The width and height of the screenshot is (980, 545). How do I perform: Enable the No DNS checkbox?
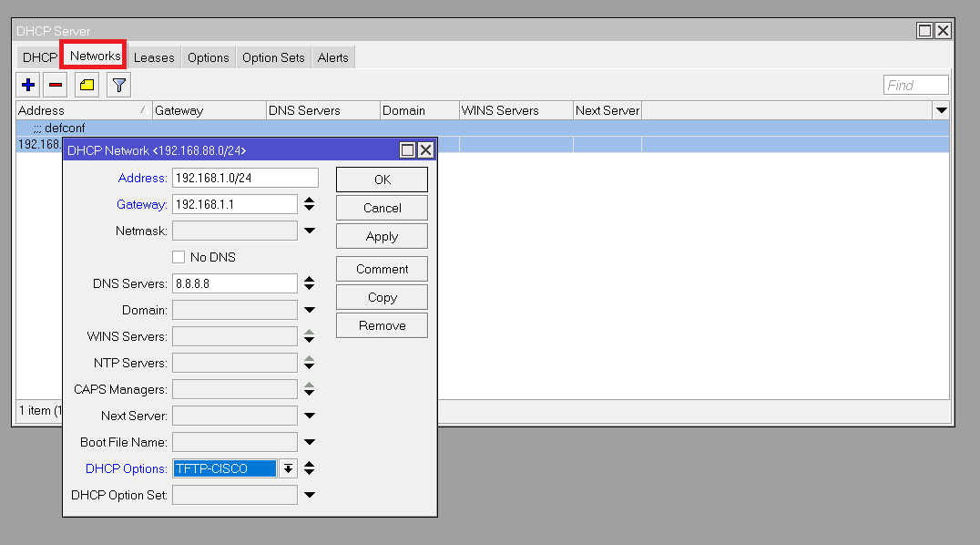(x=179, y=257)
